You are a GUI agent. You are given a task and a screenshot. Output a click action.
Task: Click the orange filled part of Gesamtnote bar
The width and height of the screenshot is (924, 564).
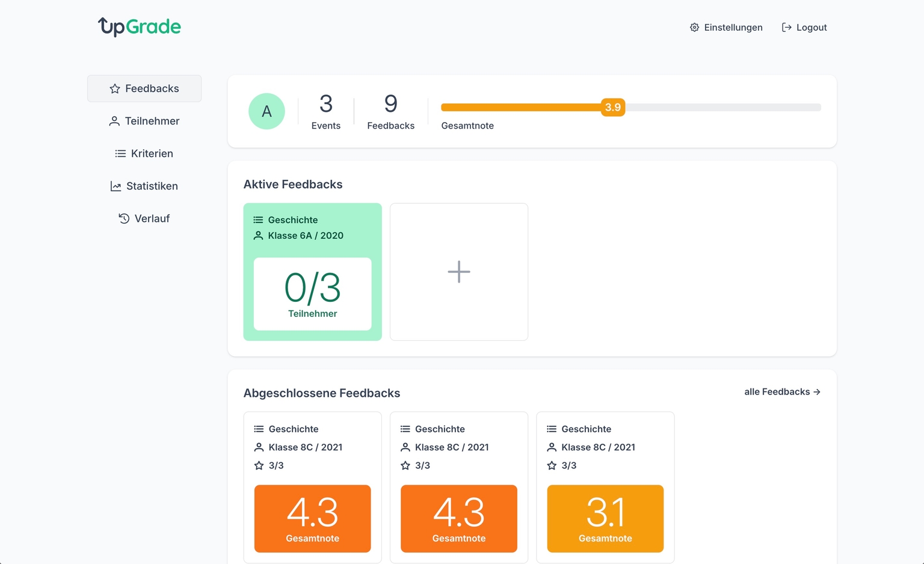[521, 107]
